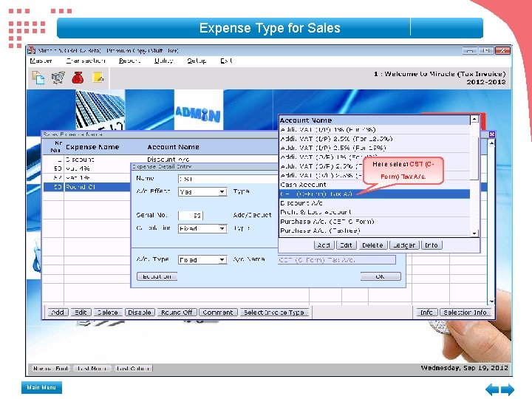Select Profit & Loss Account row

(x=374, y=212)
